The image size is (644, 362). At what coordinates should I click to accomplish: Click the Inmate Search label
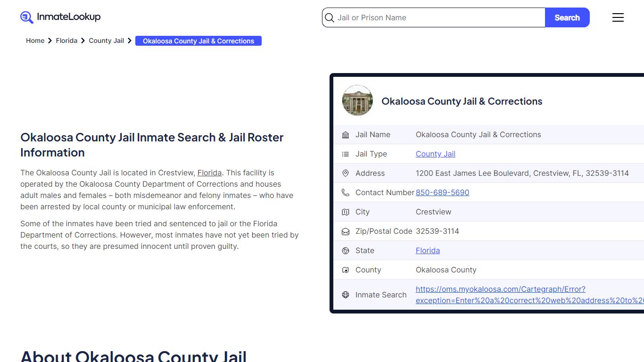click(x=381, y=295)
